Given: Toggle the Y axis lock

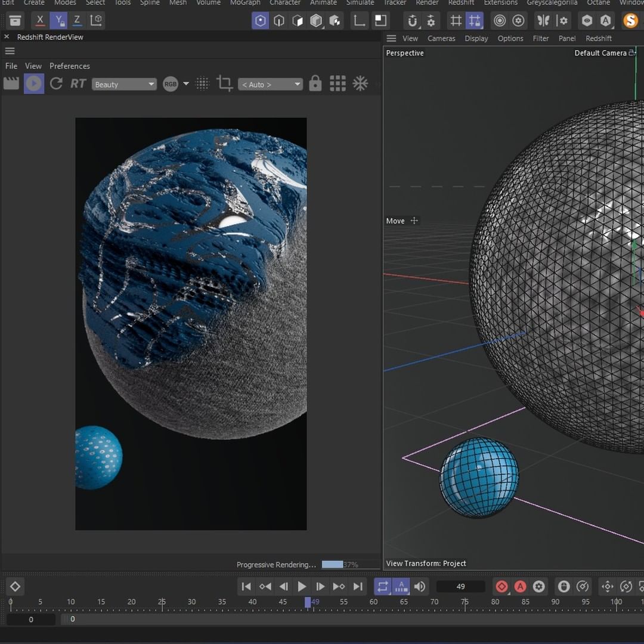Looking at the screenshot, I should click(58, 20).
